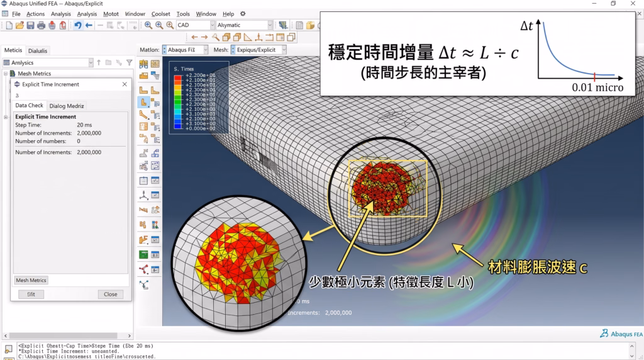The width and height of the screenshot is (644, 360).
Task: Toggle the lower expander in the model tree
Action: 6,117
